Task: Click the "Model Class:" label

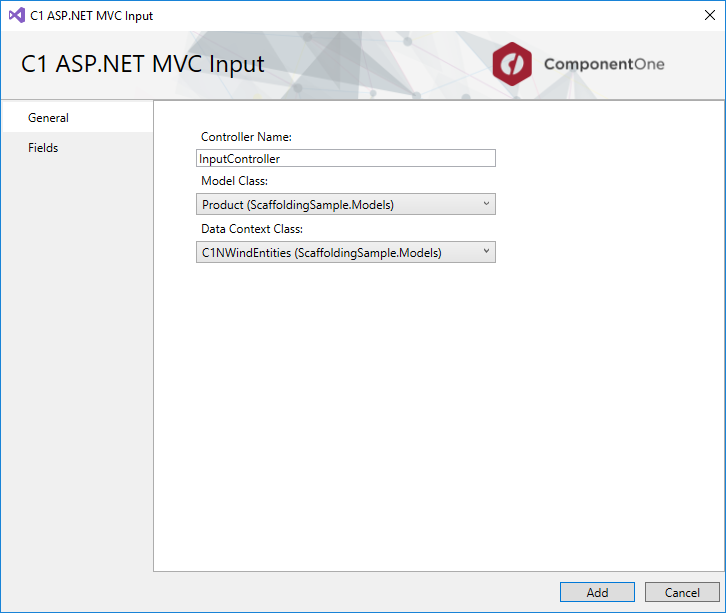Action: pos(234,181)
